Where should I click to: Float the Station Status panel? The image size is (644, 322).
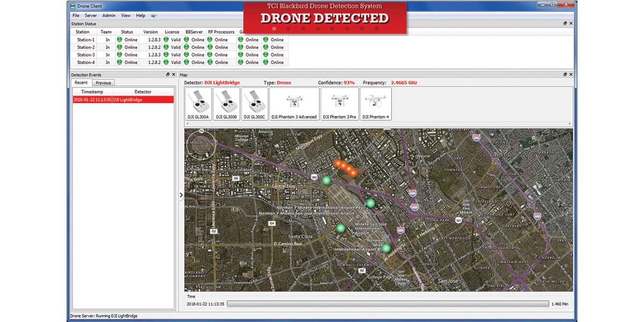(x=565, y=24)
